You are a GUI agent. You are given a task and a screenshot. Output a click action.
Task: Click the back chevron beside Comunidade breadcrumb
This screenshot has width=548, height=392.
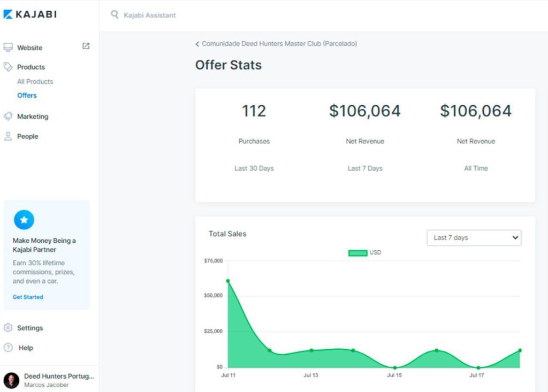pyautogui.click(x=197, y=44)
